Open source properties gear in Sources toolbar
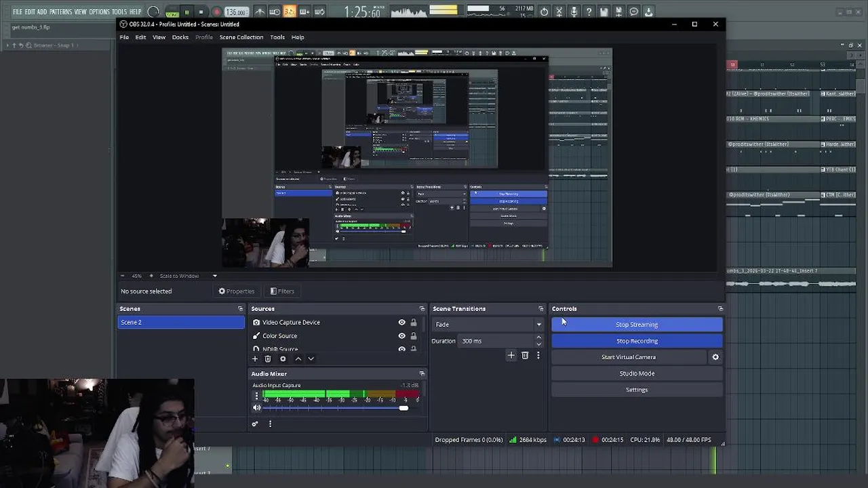This screenshot has width=868, height=488. (x=283, y=359)
